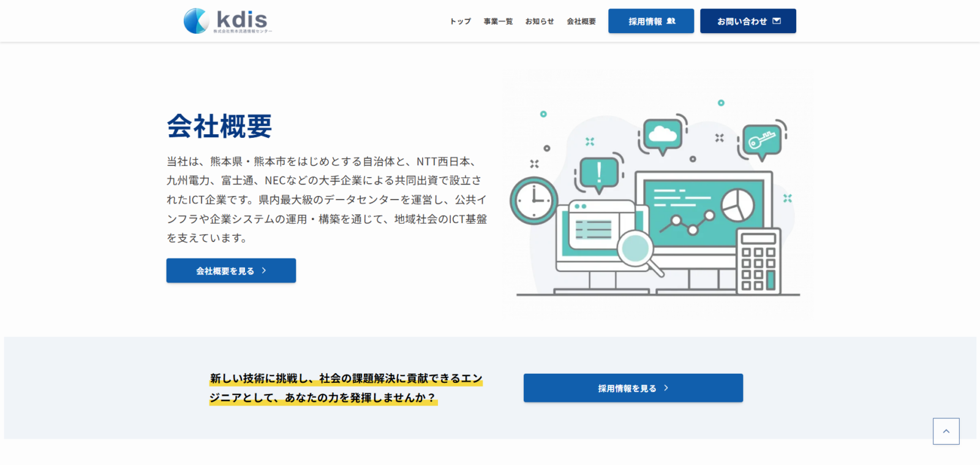This screenshot has height=465, width=980.
Task: Open the トップ menu item
Action: [461, 21]
